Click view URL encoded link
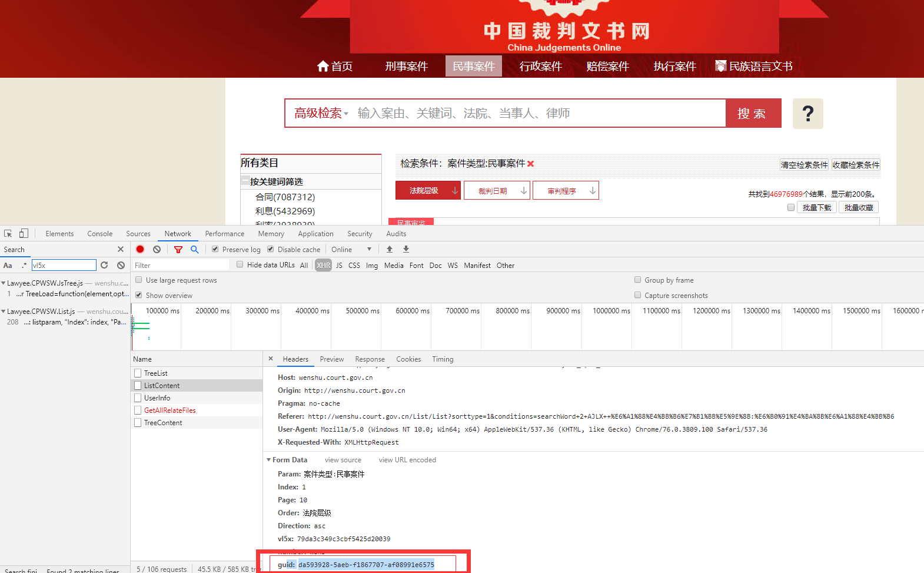This screenshot has width=924, height=573. tap(407, 460)
